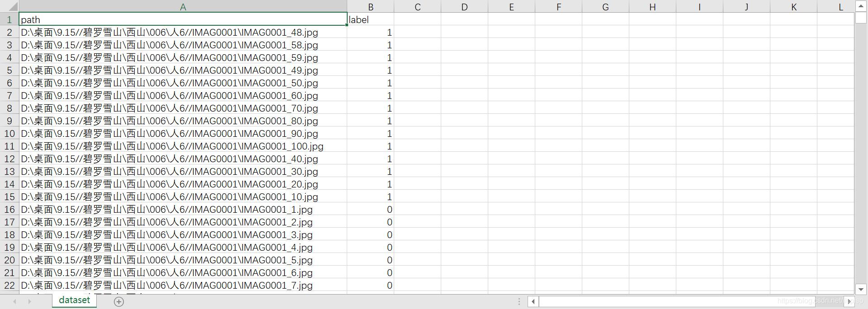Select column G header
The image size is (868, 309).
coord(606,6)
